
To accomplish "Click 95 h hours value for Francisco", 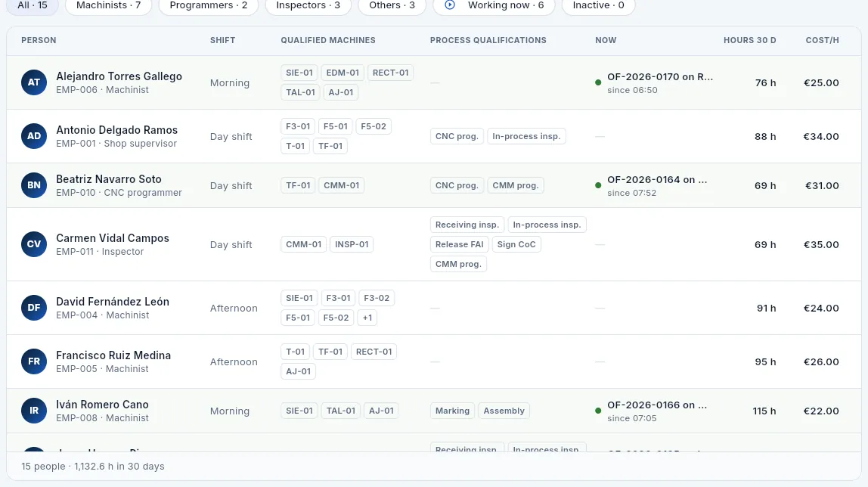I will 766,362.
